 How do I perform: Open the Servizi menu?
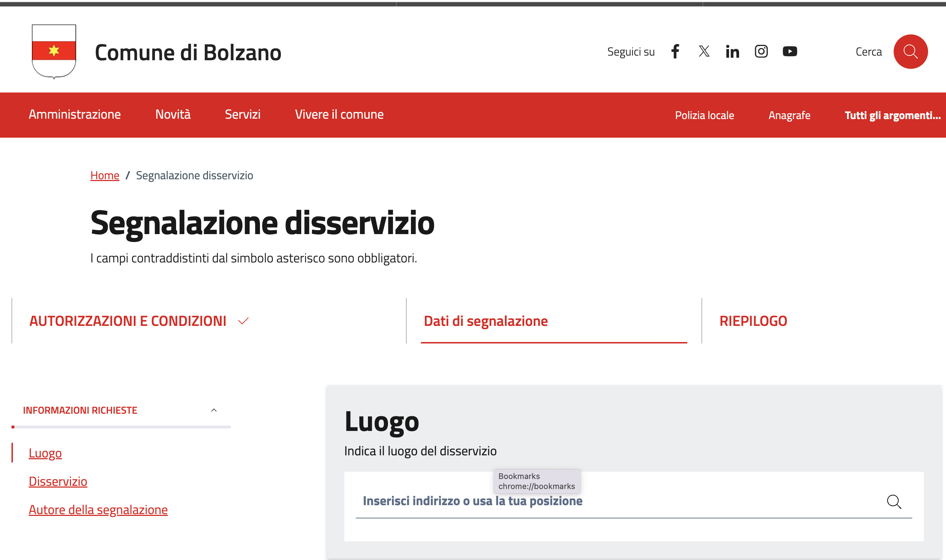point(243,114)
